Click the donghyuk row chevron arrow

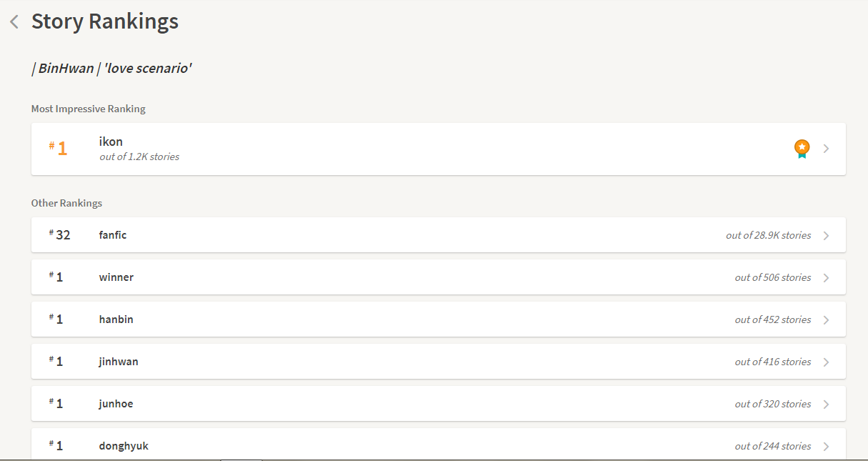click(827, 446)
